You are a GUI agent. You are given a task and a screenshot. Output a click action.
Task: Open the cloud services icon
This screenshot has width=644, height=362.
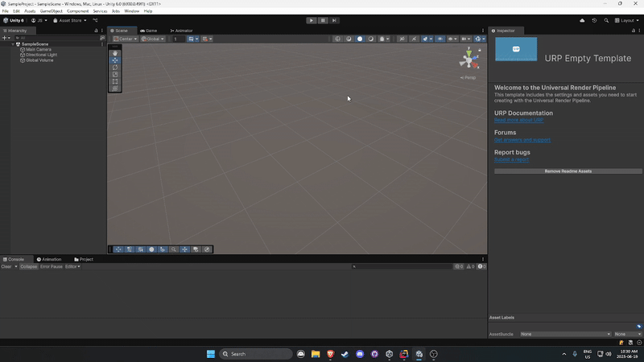tap(582, 21)
